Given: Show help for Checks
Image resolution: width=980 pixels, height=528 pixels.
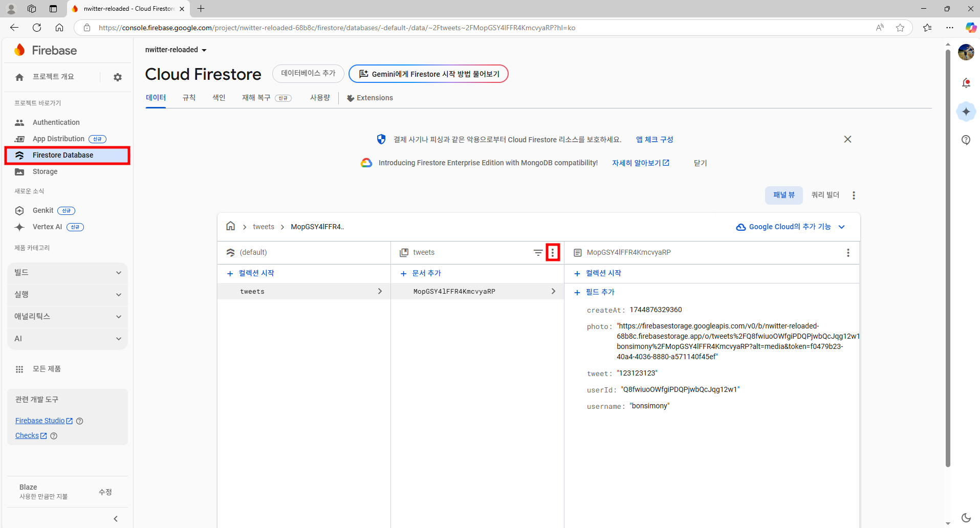Looking at the screenshot, I should (54, 436).
